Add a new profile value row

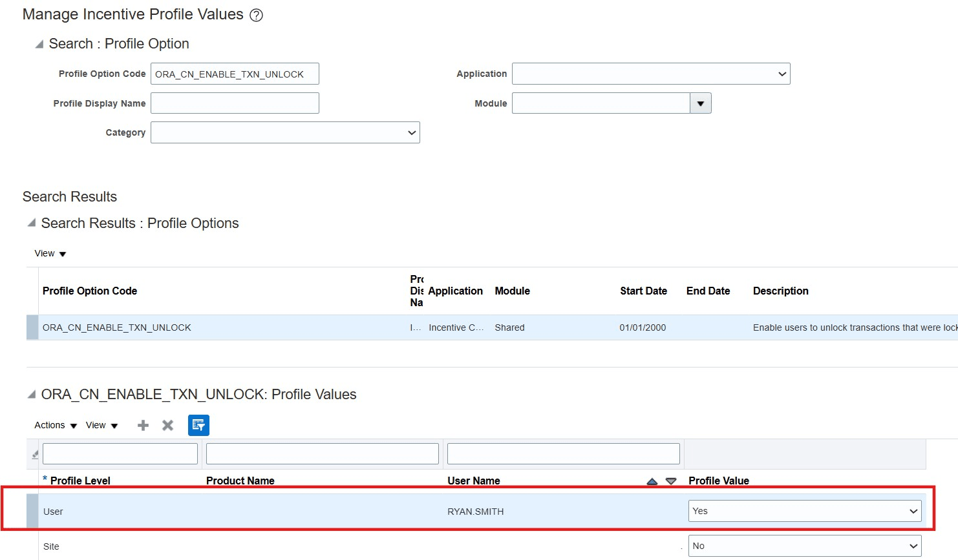pos(144,425)
